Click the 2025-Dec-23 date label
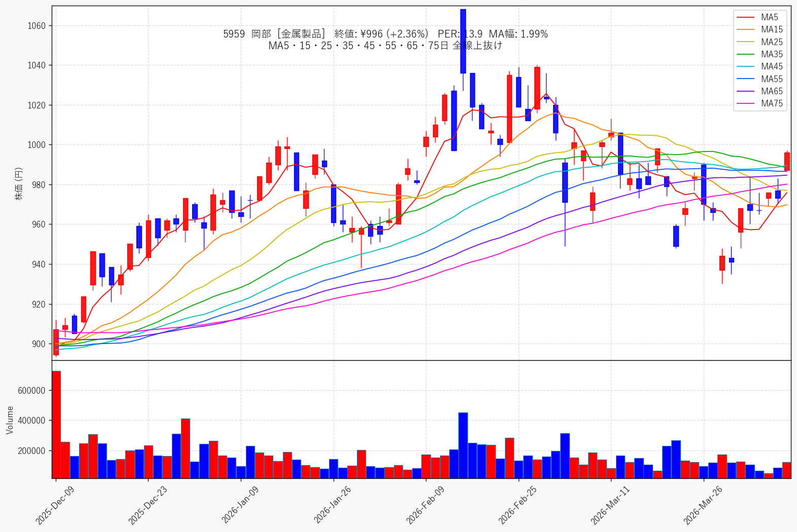This screenshot has height=532, width=797. pyautogui.click(x=148, y=505)
